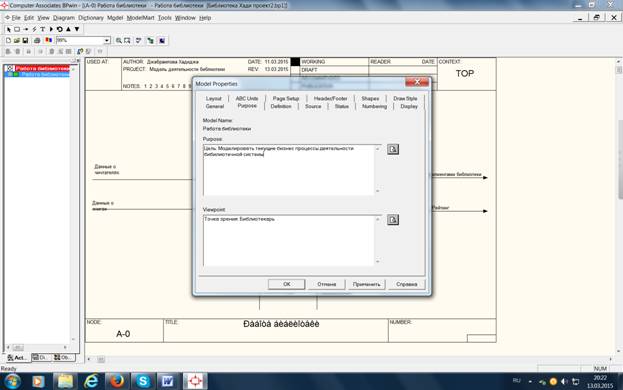Open the Diagram menu
Screen dimensions: 623x390
64,18
